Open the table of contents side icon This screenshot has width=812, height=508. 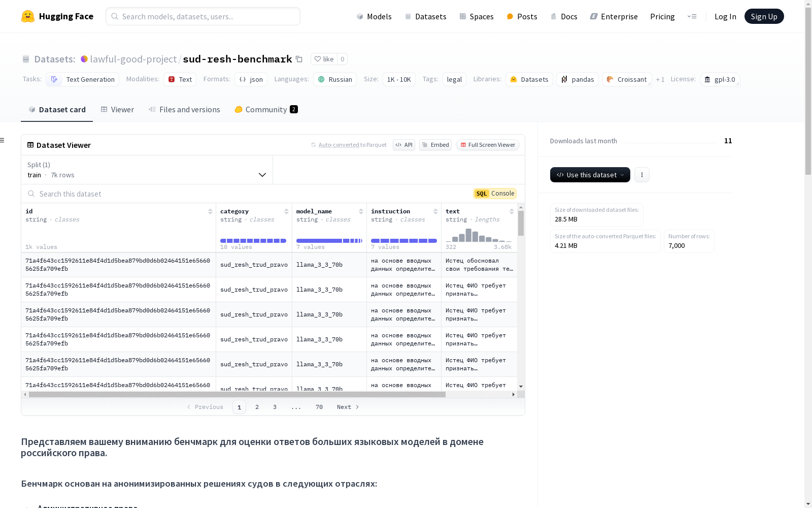(x=3, y=140)
